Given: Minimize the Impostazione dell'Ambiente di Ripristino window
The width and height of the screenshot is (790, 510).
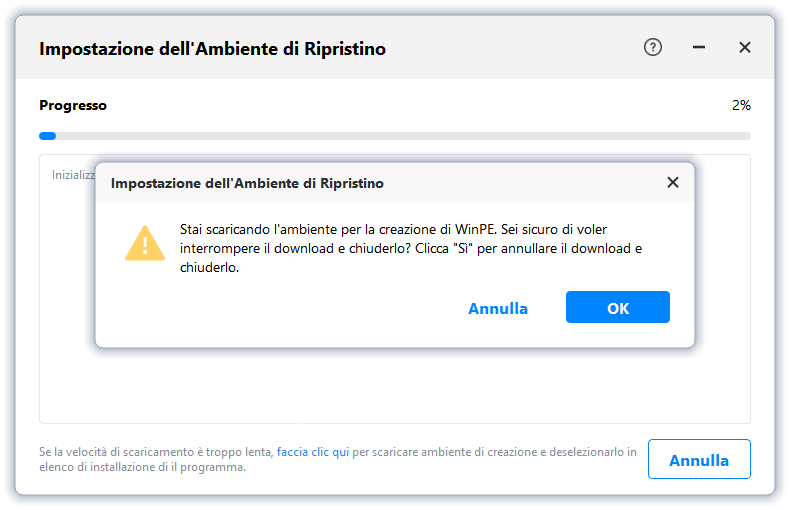Looking at the screenshot, I should (x=699, y=47).
